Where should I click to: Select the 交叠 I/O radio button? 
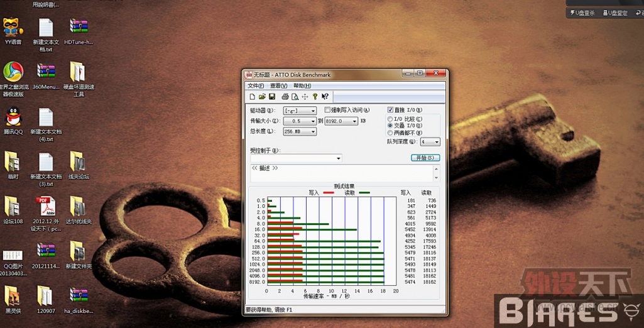coord(390,126)
